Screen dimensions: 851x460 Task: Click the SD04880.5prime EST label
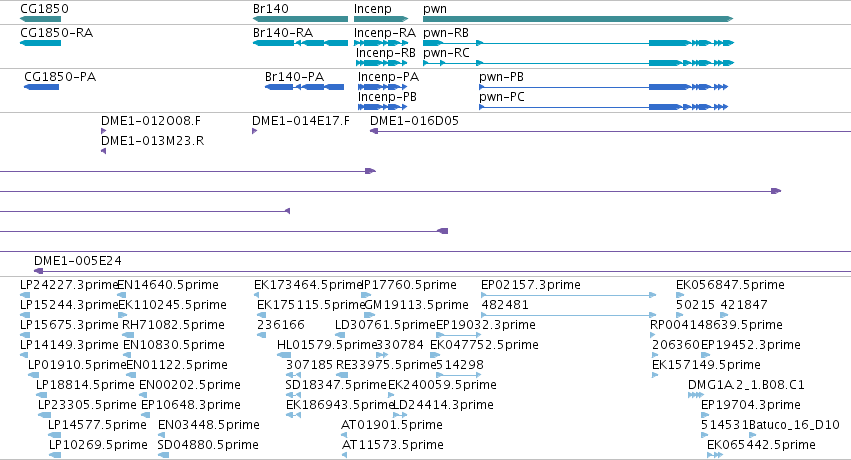pos(208,445)
